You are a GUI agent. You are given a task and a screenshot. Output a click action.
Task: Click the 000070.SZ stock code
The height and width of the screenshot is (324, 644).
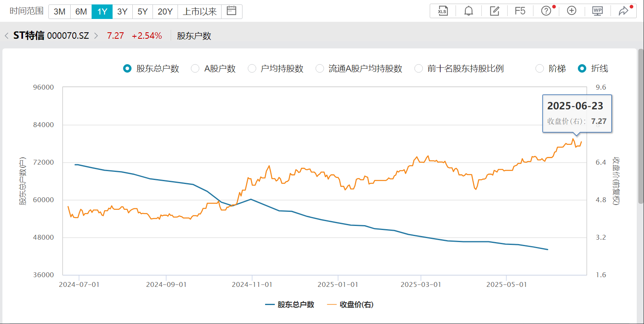point(68,36)
